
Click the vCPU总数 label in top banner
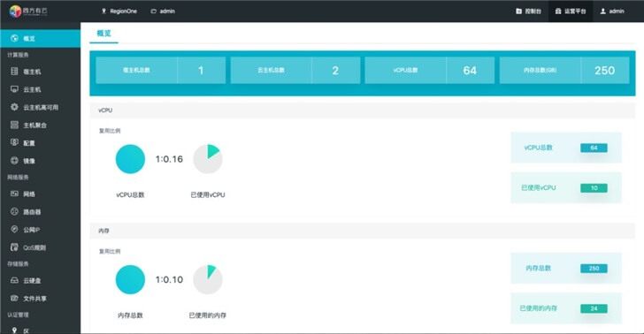(x=405, y=70)
